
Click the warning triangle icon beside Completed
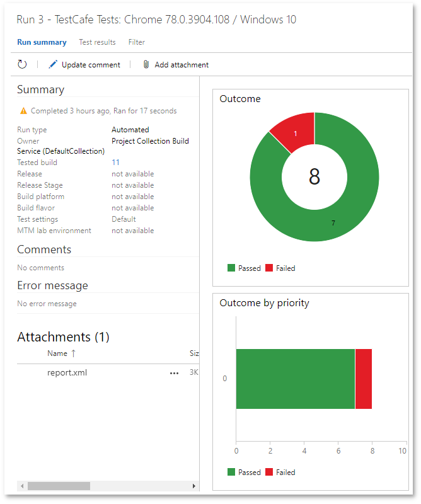(23, 111)
